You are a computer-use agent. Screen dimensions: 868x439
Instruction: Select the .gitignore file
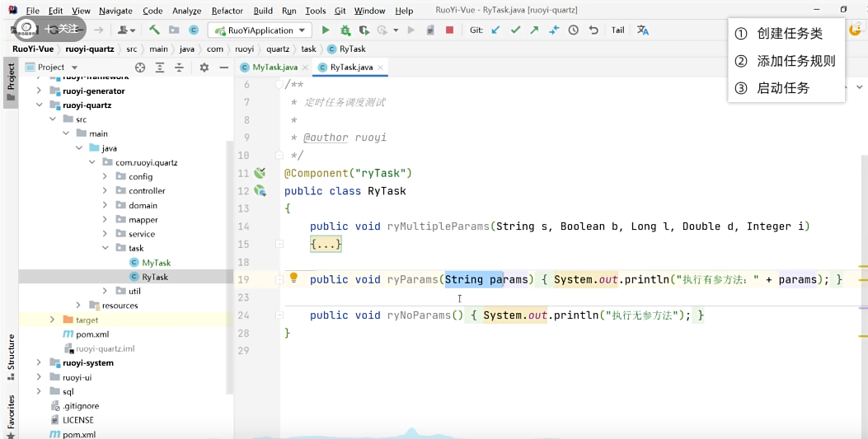pos(81,406)
